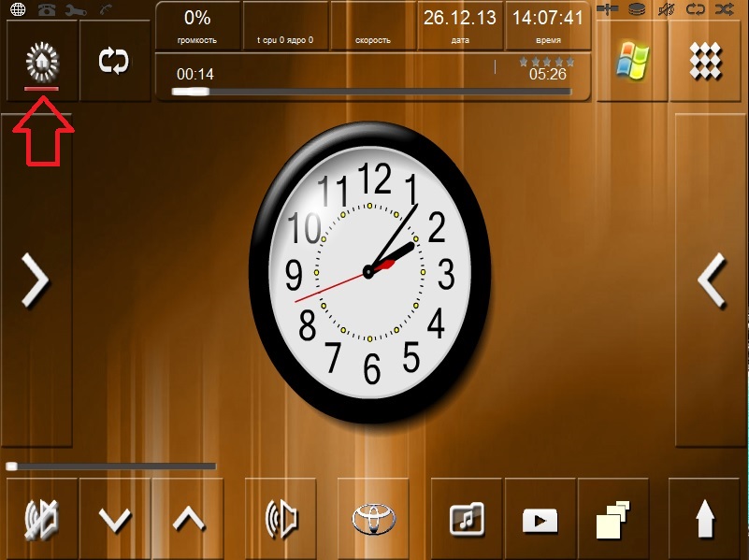Open the music folder button
The image size is (749, 560).
[x=467, y=519]
